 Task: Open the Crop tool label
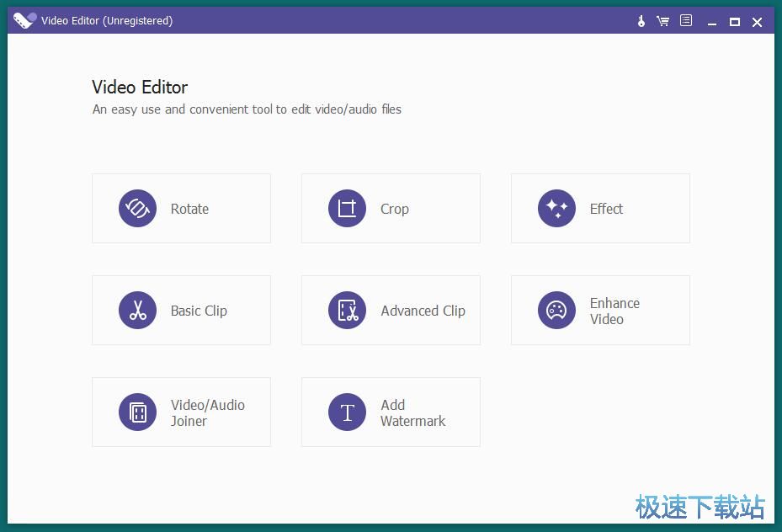tap(395, 209)
